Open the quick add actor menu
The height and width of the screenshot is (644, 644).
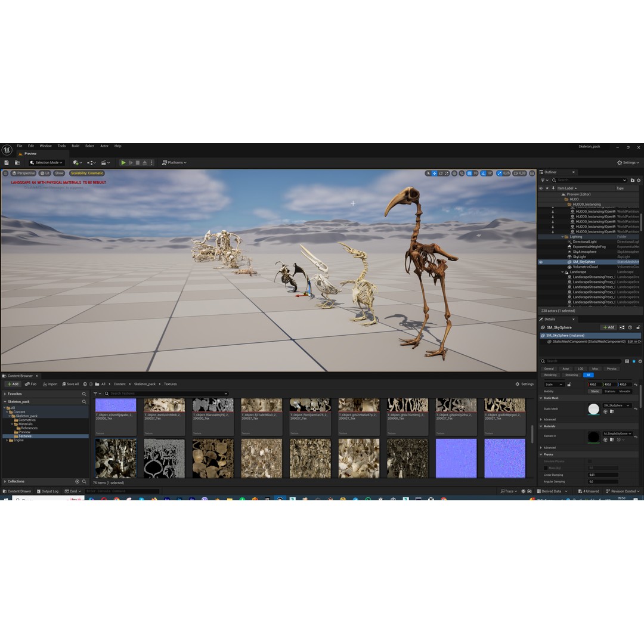pos(77,163)
